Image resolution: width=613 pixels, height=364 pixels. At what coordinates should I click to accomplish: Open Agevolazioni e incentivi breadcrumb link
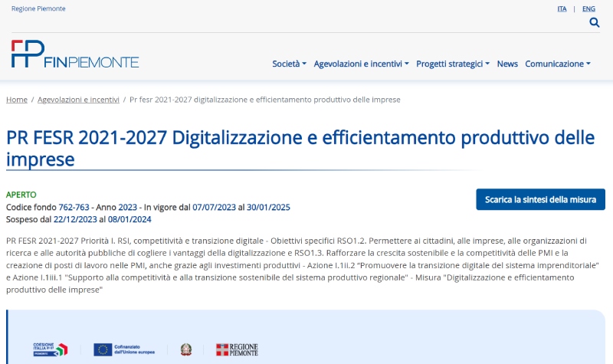point(78,100)
